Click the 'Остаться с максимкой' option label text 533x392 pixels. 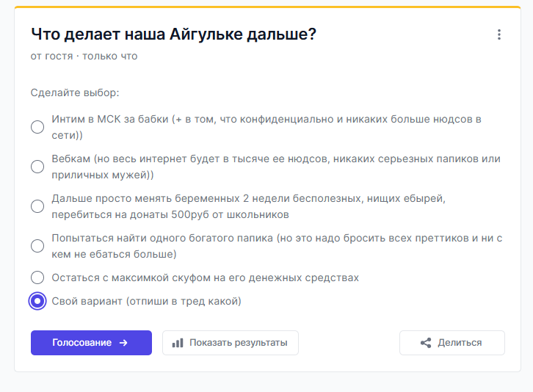click(206, 277)
